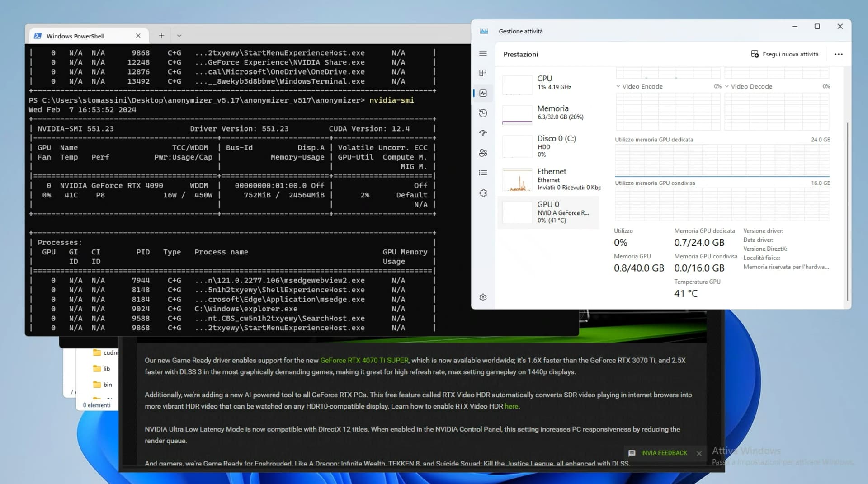868x484 pixels.
Task: Select the Ethernet performance entry
Action: click(549, 179)
